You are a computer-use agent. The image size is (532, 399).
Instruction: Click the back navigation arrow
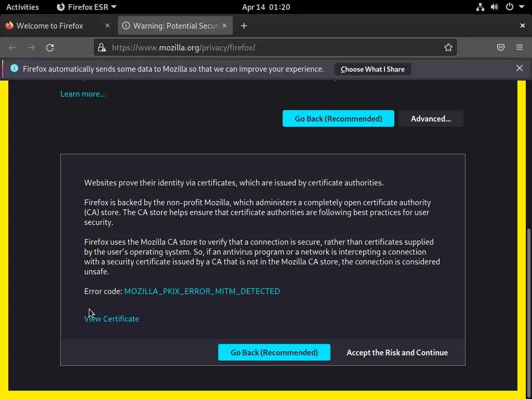12,47
